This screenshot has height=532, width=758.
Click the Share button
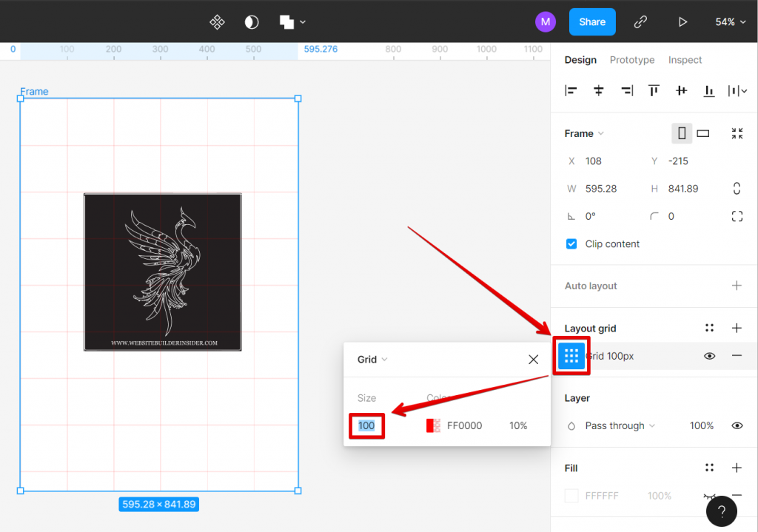(592, 22)
